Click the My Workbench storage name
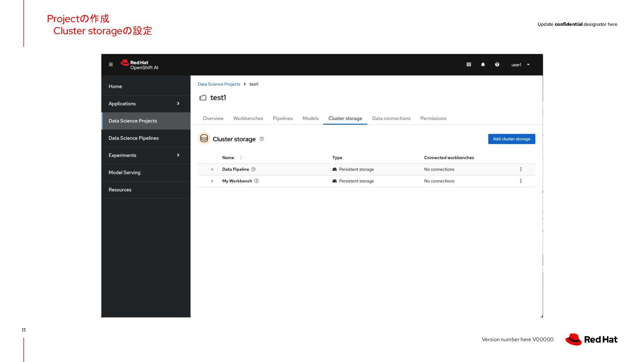This screenshot has height=362, width=644. (237, 181)
